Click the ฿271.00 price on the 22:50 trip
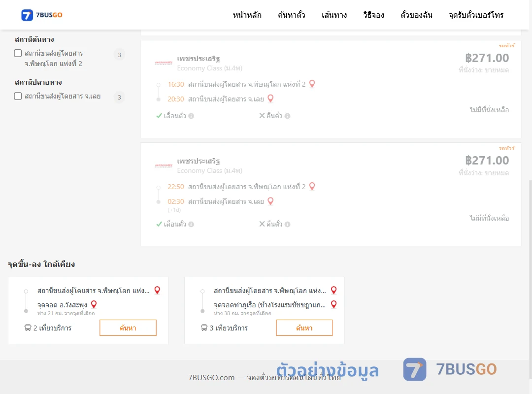This screenshot has height=394, width=532. [487, 161]
